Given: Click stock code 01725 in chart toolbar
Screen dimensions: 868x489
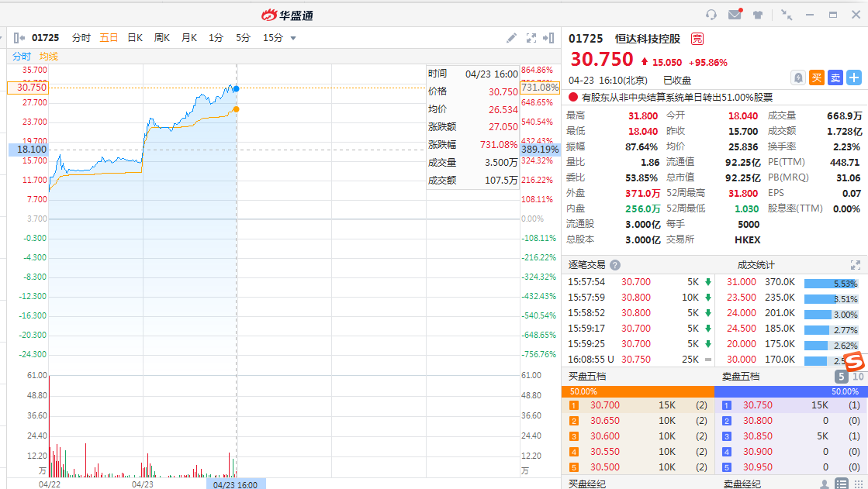Looking at the screenshot, I should [46, 38].
